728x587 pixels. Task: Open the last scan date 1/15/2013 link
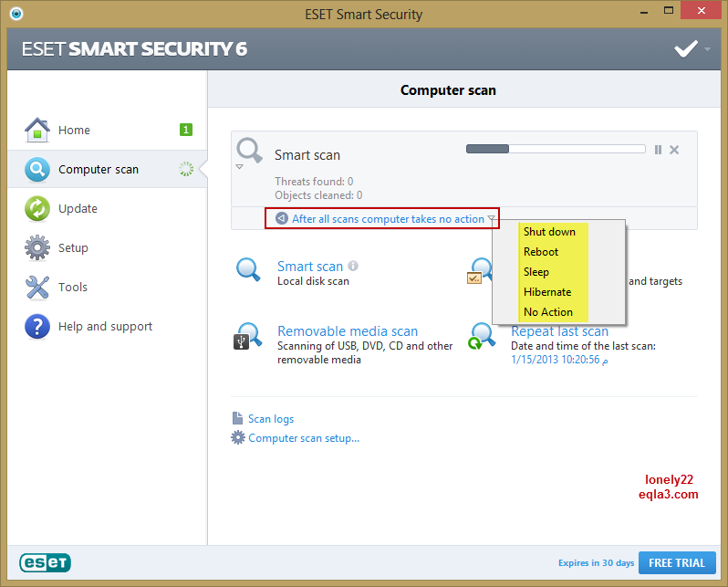(x=559, y=360)
